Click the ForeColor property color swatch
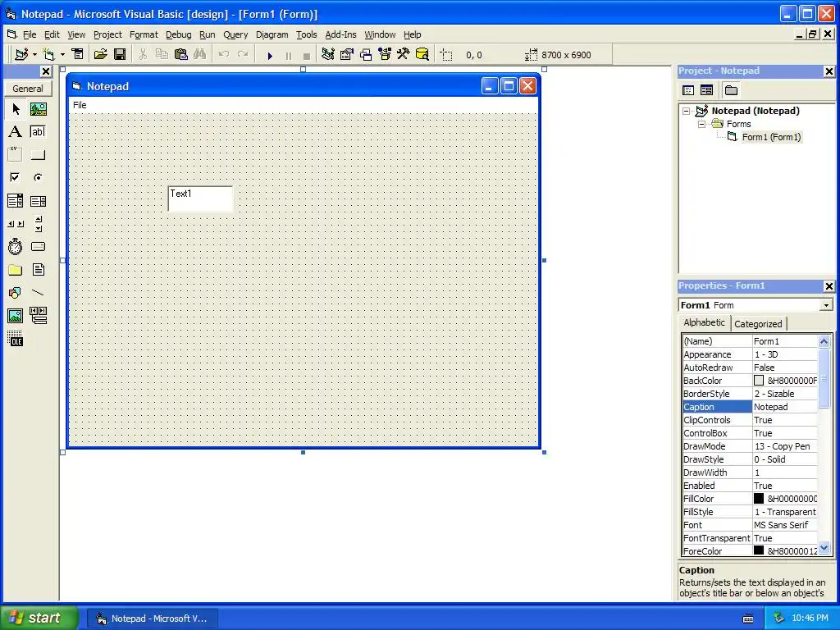Image resolution: width=840 pixels, height=630 pixels. [759, 550]
